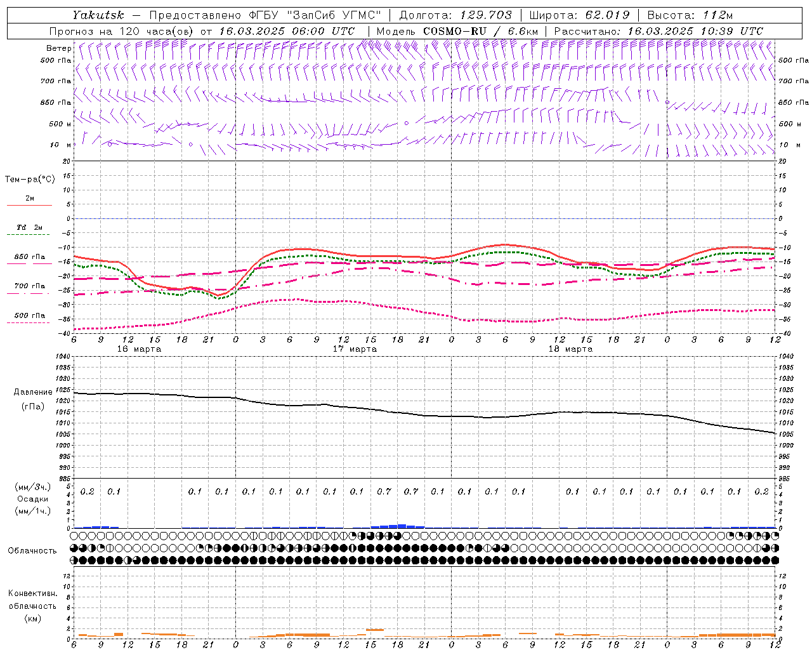Click the dotted pink line sample beneath '500 гПа' legend
This screenshot has height=650, width=812.
click(29, 323)
